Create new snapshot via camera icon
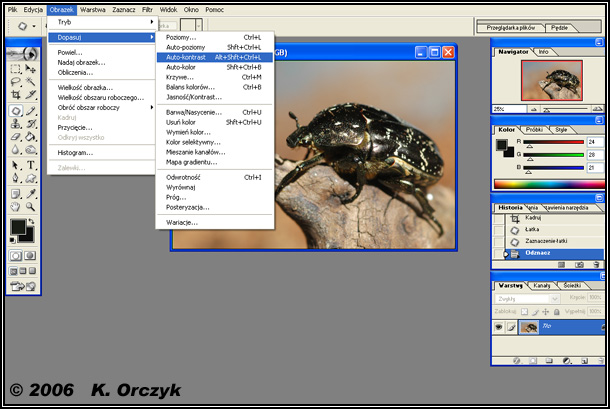 point(579,265)
